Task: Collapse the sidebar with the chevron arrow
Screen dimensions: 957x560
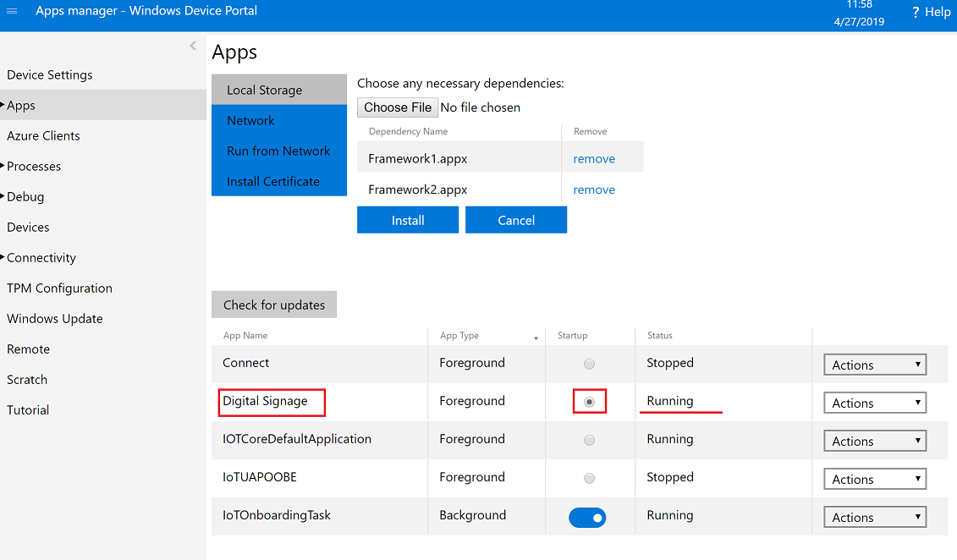Action: click(193, 46)
